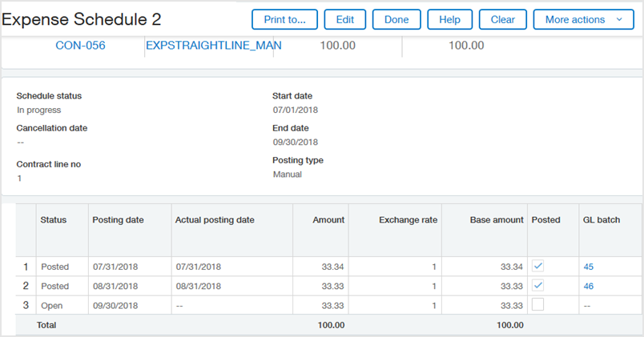Toggle Posted checkbox for row 1
Image resolution: width=644 pixels, height=337 pixels.
tap(537, 267)
